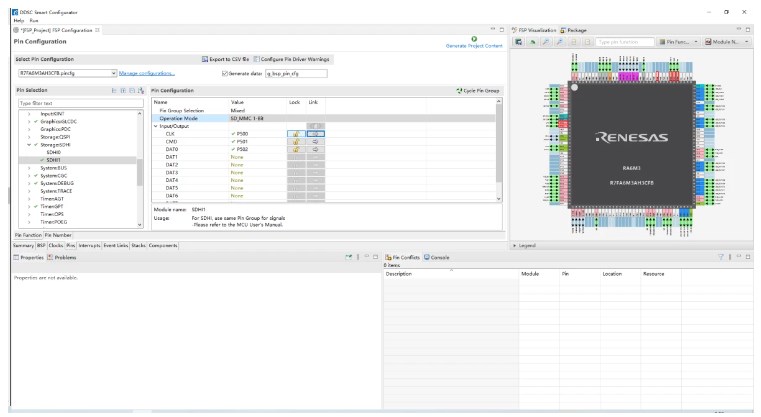Click the expand all icon in Pin Selection header
This screenshot has width=761, height=417.
[x=123, y=91]
